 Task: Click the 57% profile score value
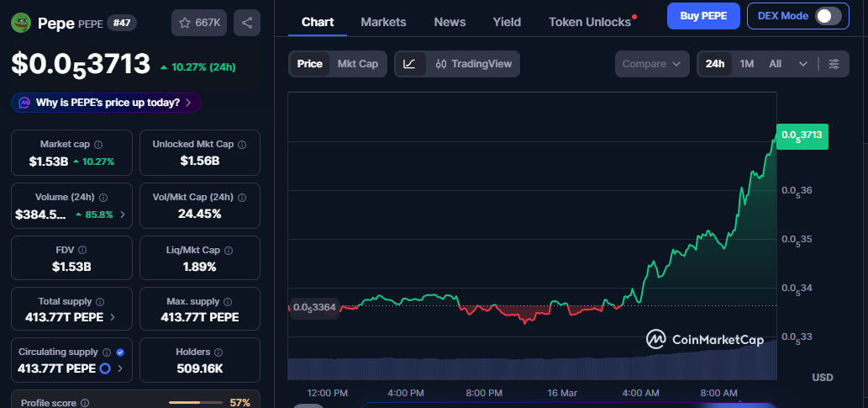click(x=239, y=403)
